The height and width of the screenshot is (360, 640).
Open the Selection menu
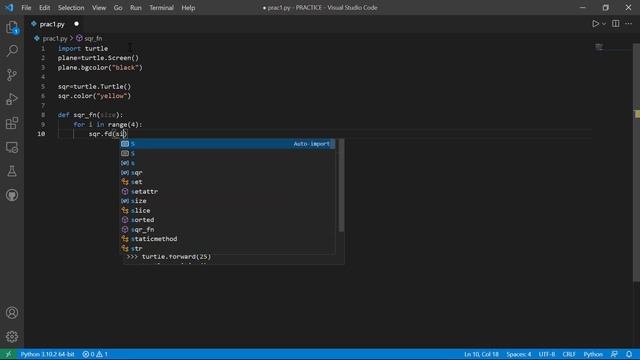[71, 8]
